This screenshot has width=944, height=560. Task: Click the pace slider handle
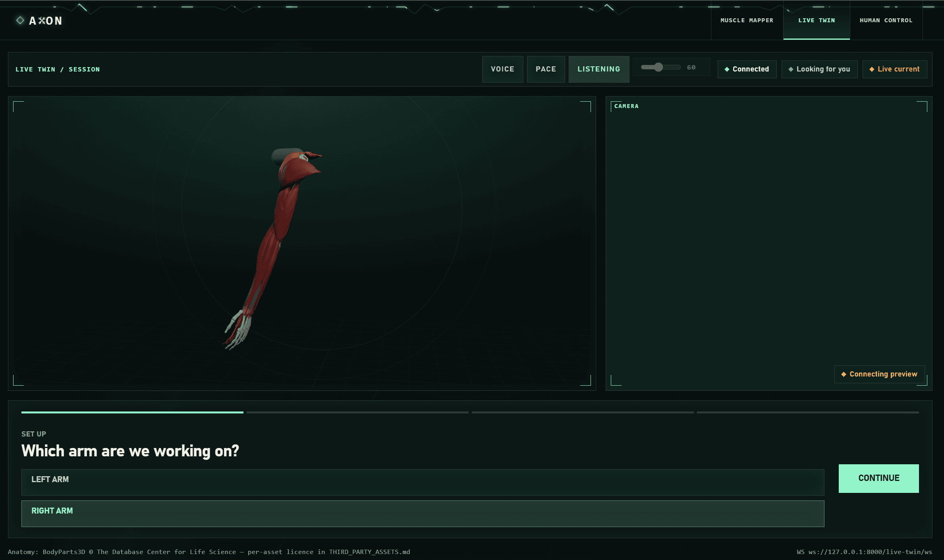click(x=658, y=67)
